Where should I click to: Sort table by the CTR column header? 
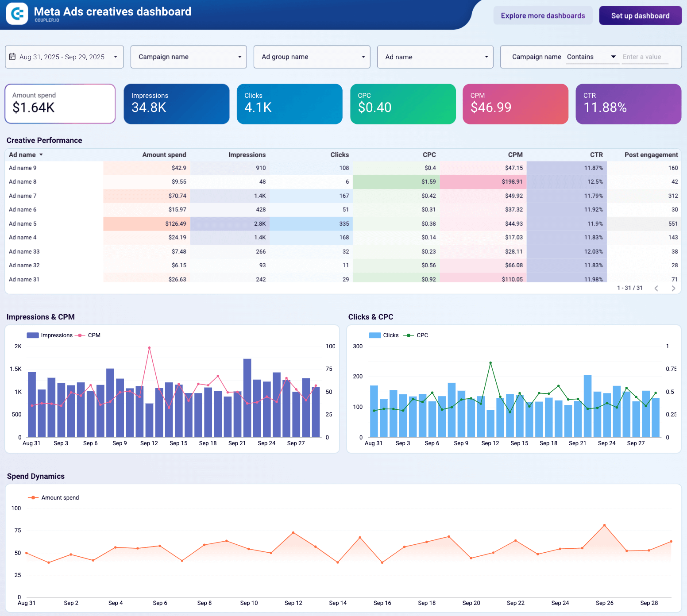click(x=596, y=155)
